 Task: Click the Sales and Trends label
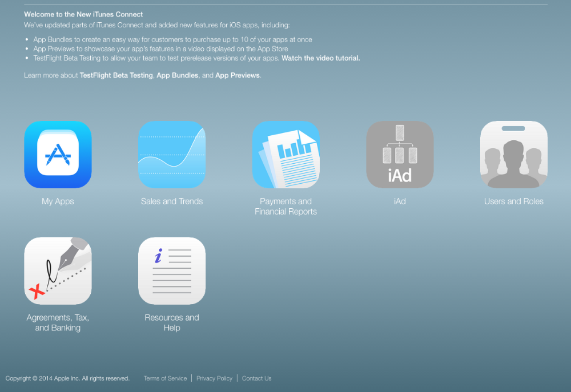pos(172,201)
